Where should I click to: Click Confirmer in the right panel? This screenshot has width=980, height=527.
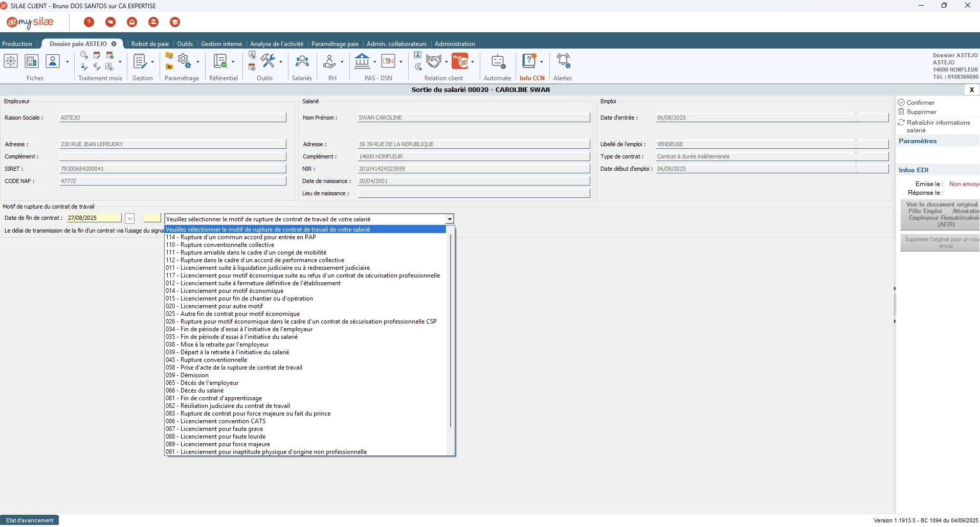pos(920,103)
